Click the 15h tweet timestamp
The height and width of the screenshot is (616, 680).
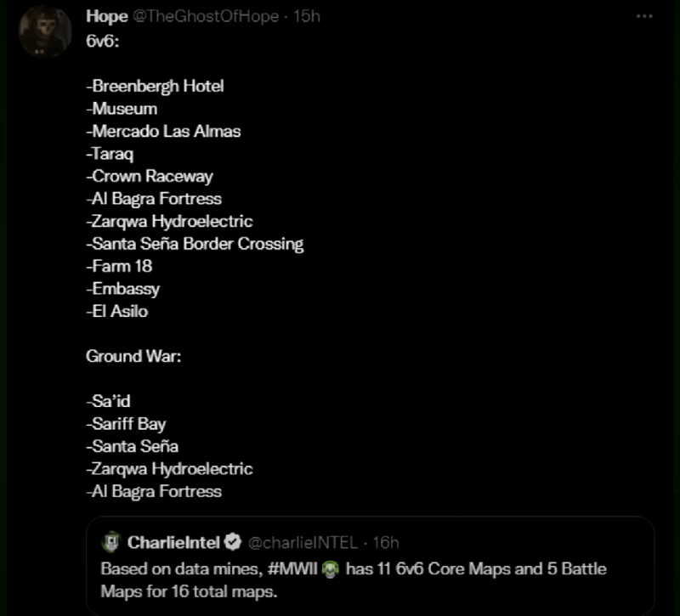coord(306,17)
